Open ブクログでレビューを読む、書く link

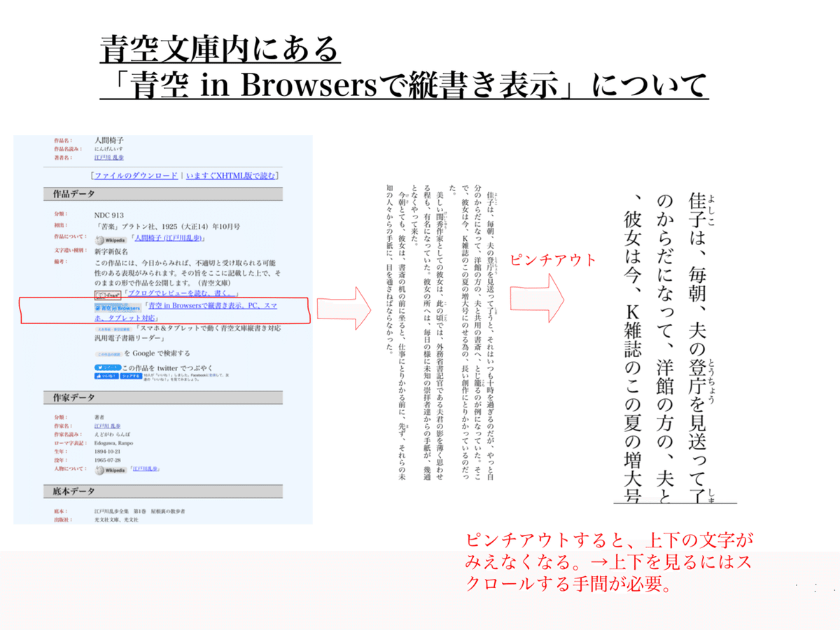(x=181, y=293)
